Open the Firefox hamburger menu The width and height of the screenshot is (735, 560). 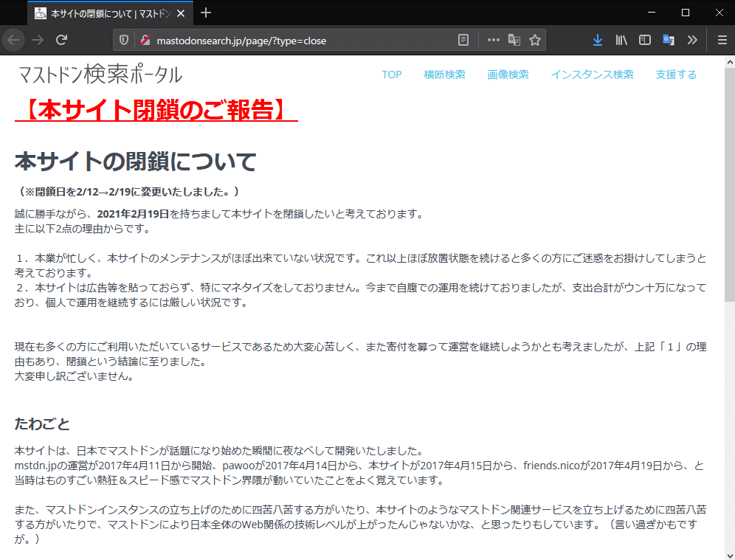(722, 41)
